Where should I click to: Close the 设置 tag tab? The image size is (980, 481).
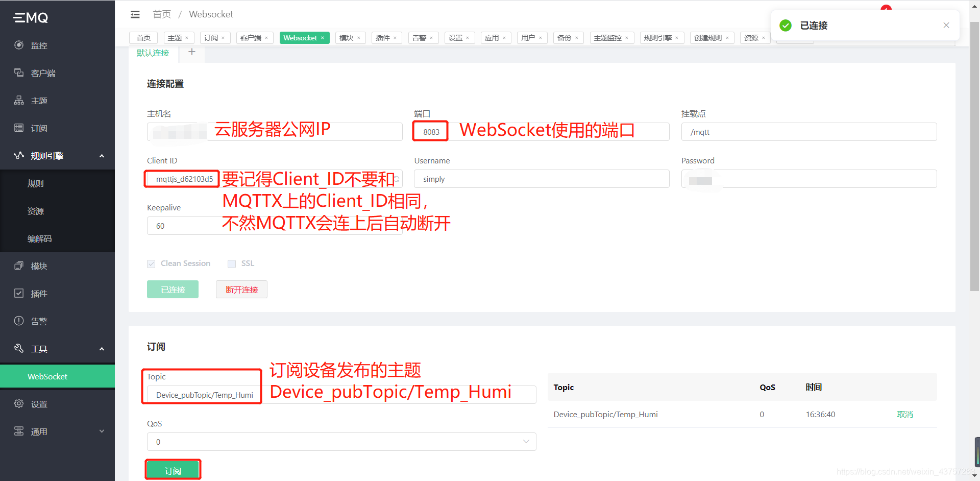click(468, 38)
